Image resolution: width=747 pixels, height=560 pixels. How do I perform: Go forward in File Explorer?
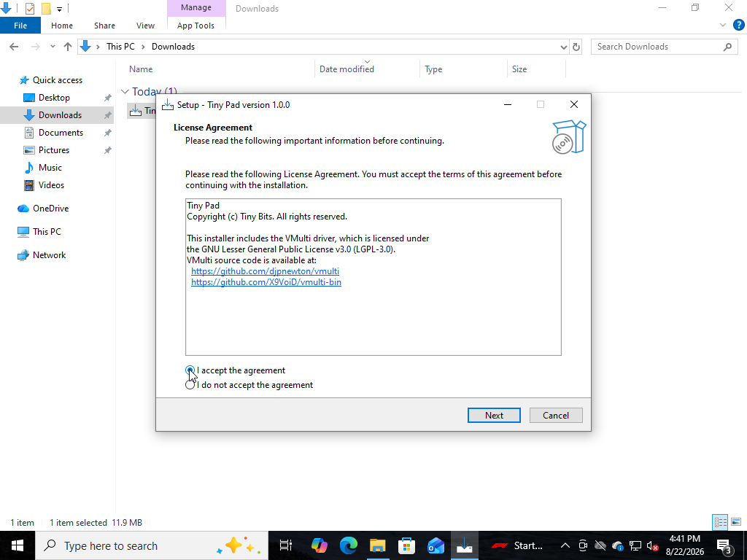(x=35, y=47)
